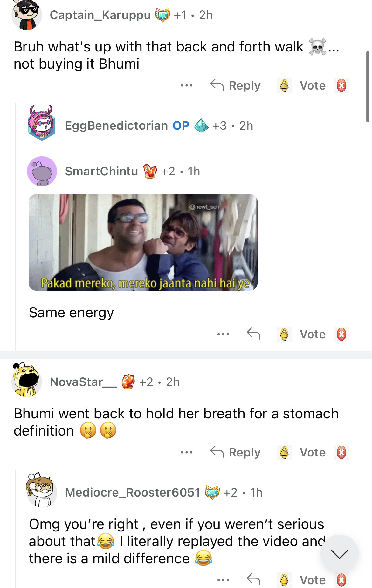The width and height of the screenshot is (372, 588).
Task: Upvote SmartChintu's Same energy comment
Action: 284,334
